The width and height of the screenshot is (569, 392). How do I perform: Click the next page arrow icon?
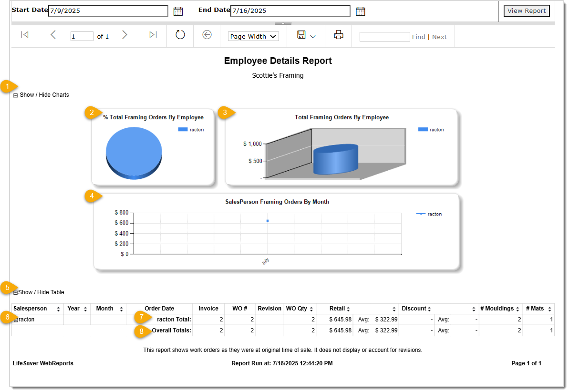[124, 34]
